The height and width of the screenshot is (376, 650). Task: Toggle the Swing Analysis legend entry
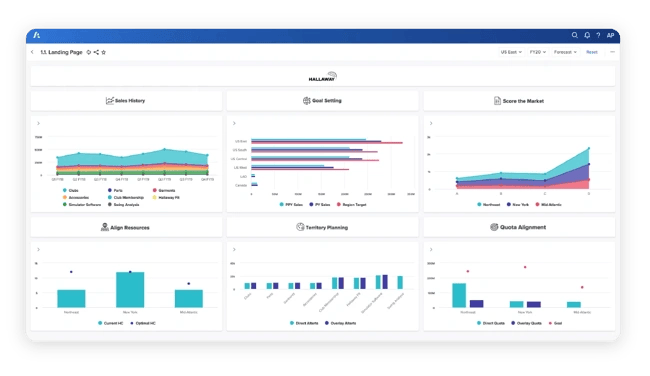pyautogui.click(x=124, y=204)
